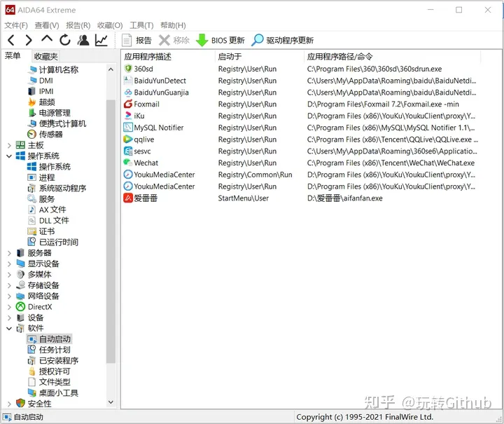Expand the 设备 tree node
The image size is (504, 424).
click(9, 318)
